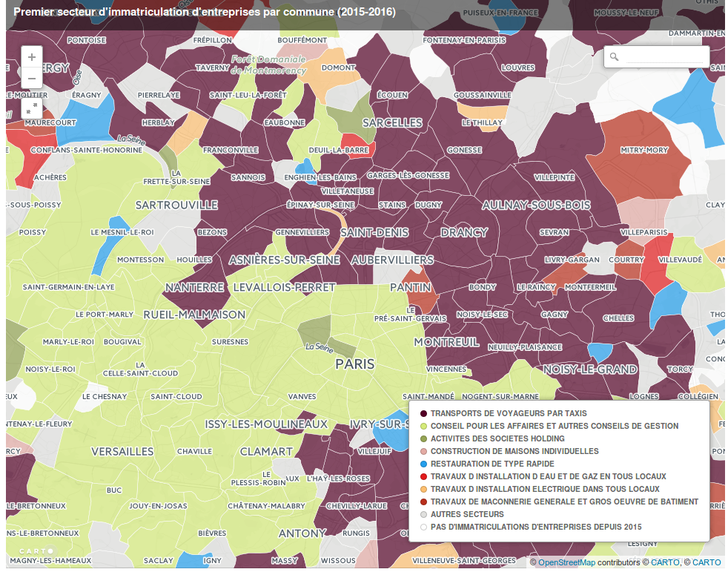Click the ANTONY commune label
Screen dimensions: 728x572
point(302,533)
